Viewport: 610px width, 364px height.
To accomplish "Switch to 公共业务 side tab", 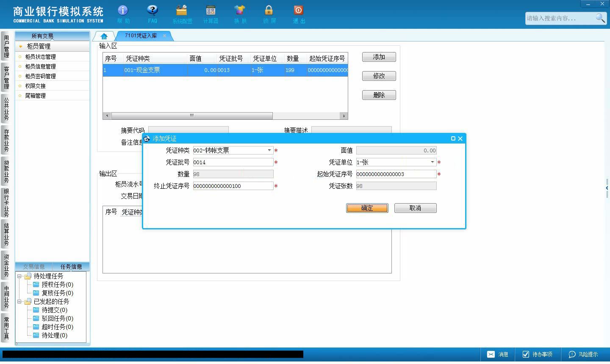I will tap(6, 109).
